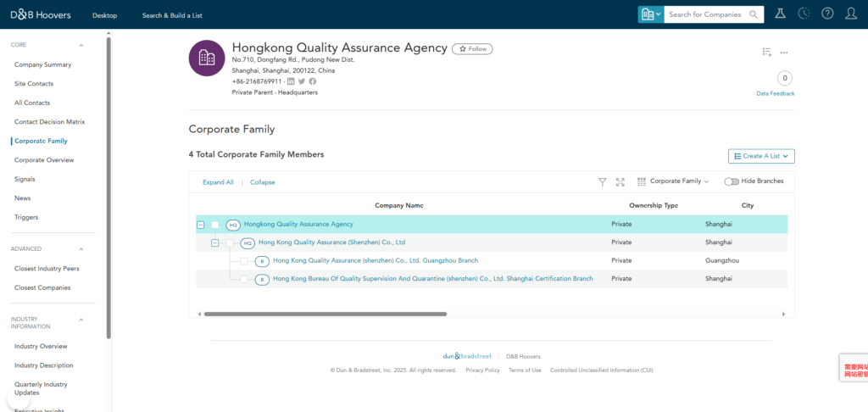Open the company LinkedIn icon

pyautogui.click(x=292, y=81)
